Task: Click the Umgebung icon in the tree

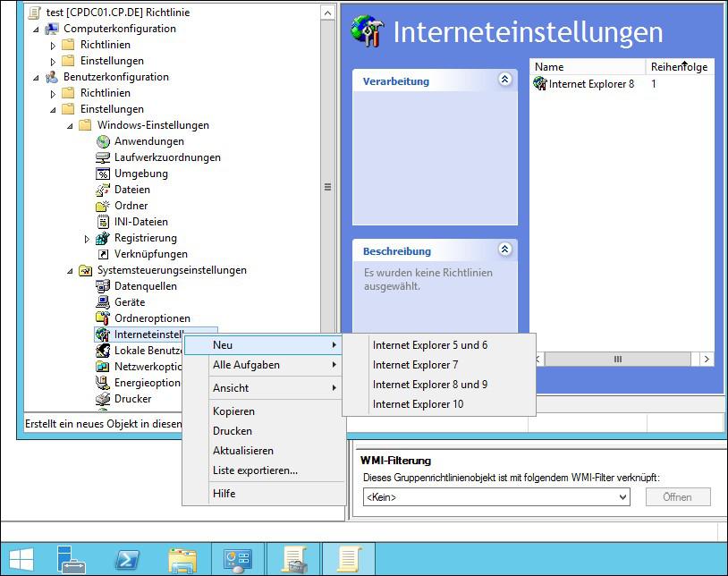Action: (103, 174)
